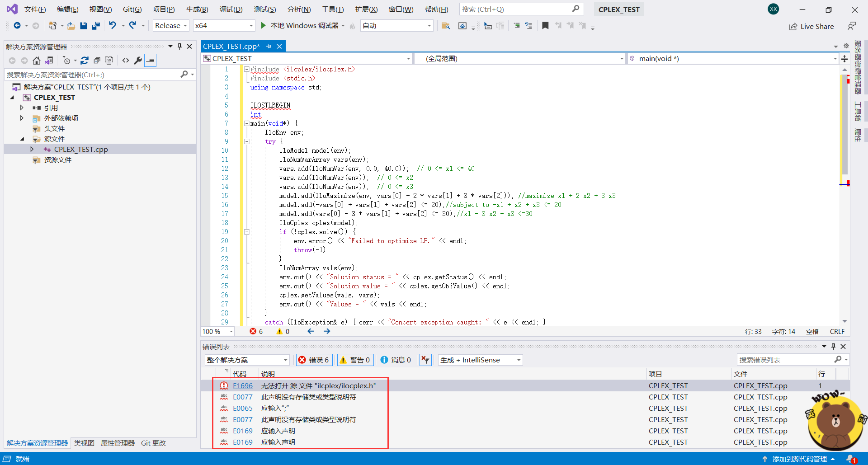Click the Home icon in Solution Explorer toolbar
Image resolution: width=868 pixels, height=465 pixels.
(36, 60)
